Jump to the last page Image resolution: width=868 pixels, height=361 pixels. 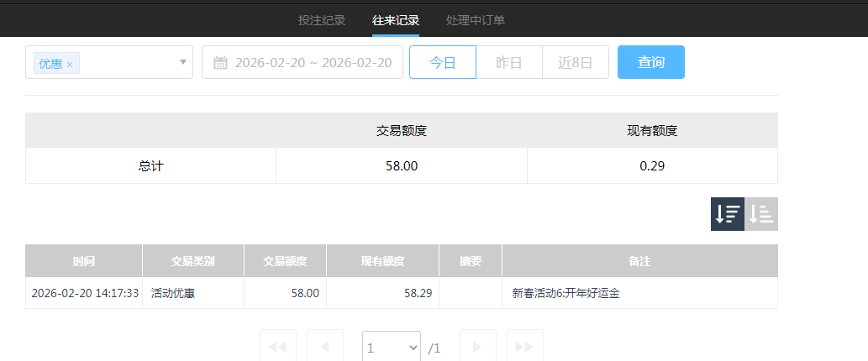coord(524,347)
